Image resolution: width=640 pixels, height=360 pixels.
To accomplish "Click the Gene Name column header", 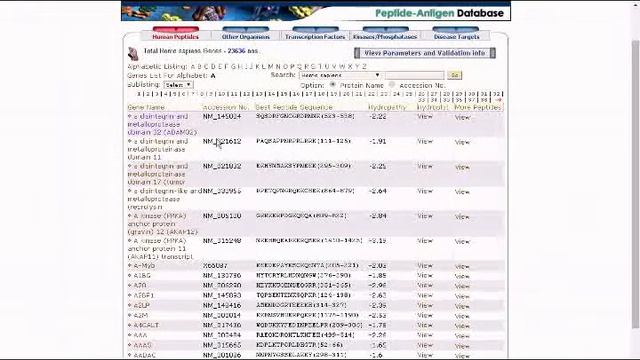I will pos(146,107).
